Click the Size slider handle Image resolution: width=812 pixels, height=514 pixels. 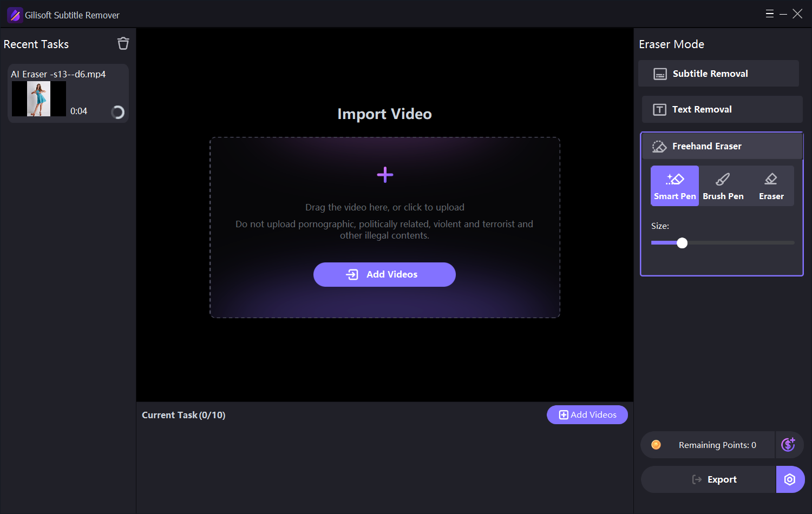(682, 243)
